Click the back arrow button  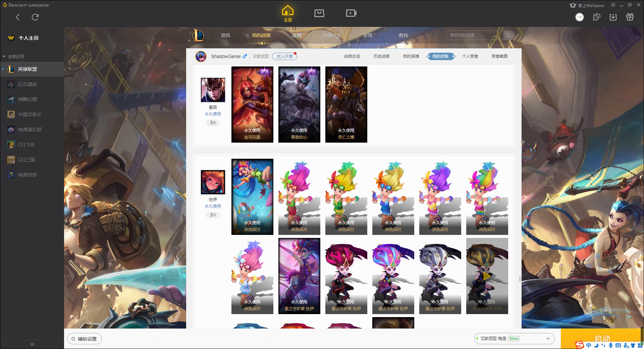pos(18,17)
